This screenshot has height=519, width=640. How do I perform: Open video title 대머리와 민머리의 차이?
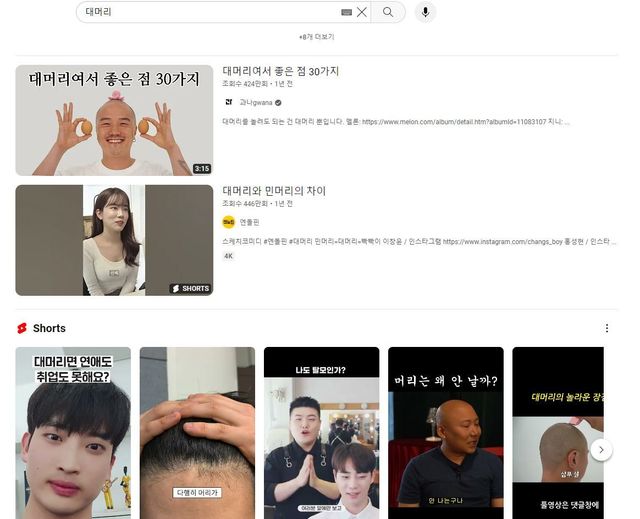point(274,191)
